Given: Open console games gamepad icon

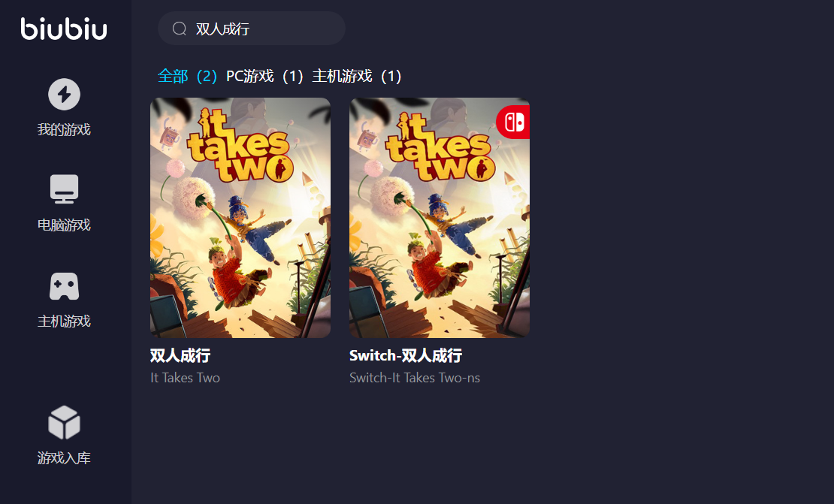Looking at the screenshot, I should pos(65,286).
